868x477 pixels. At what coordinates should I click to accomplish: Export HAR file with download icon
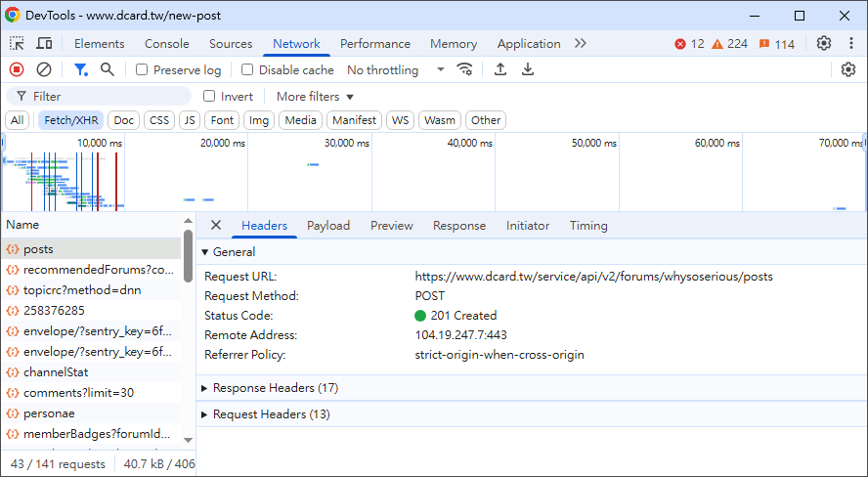click(x=528, y=69)
